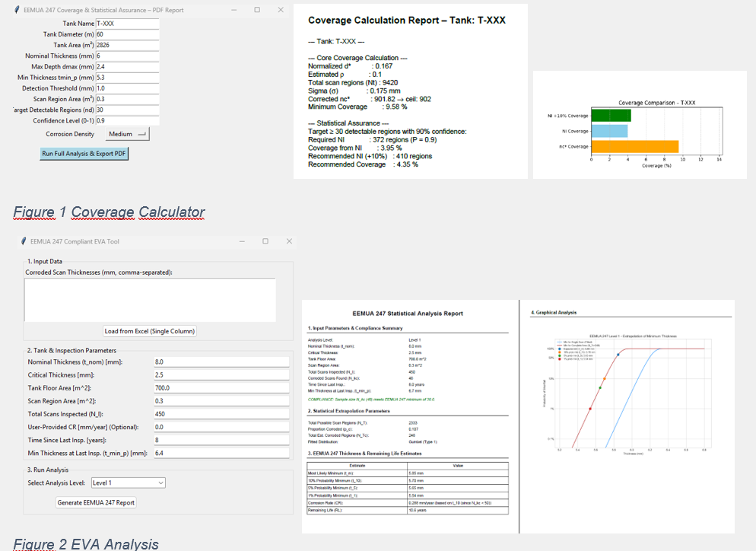Select the Tank Floor Area [m^2] field

[x=221, y=388]
